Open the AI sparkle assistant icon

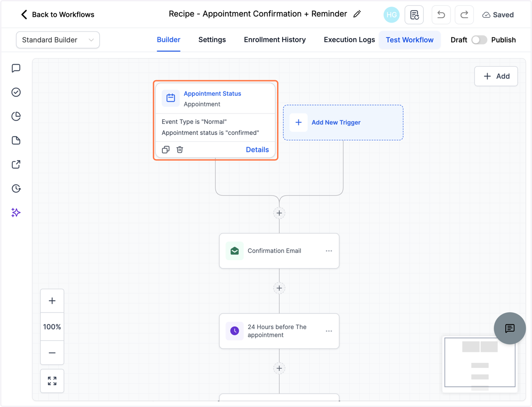16,213
